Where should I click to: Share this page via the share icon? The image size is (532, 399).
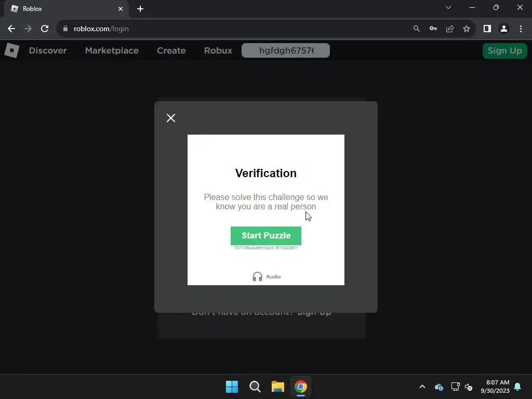[449, 29]
